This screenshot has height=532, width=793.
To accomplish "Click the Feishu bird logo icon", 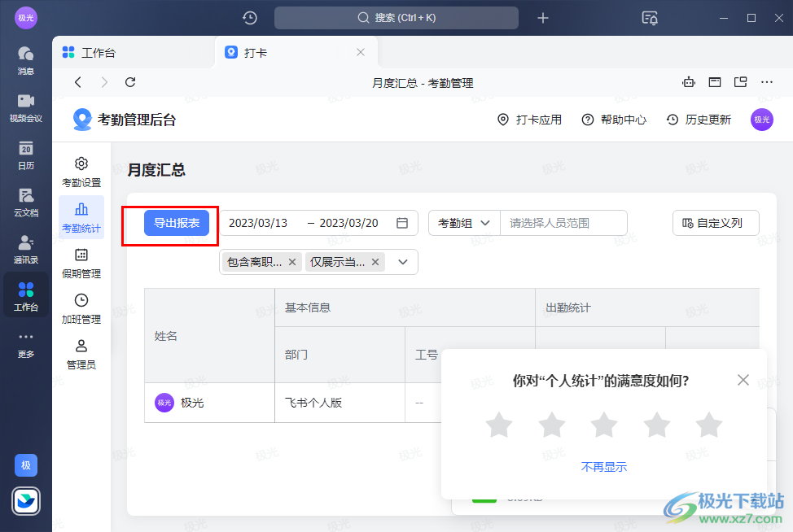I will coord(26,500).
